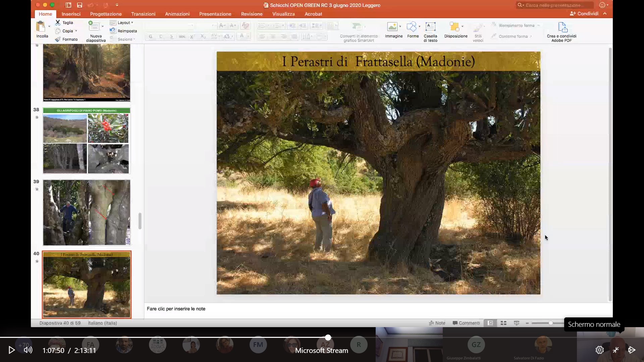Insert a Casella di testo
The width and height of the screenshot is (644, 362).
(430, 27)
